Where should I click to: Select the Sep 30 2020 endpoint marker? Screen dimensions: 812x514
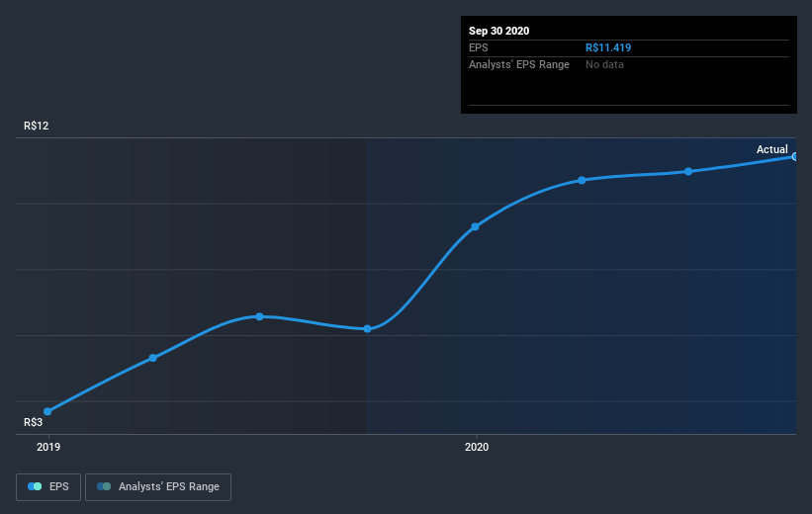[x=794, y=156]
